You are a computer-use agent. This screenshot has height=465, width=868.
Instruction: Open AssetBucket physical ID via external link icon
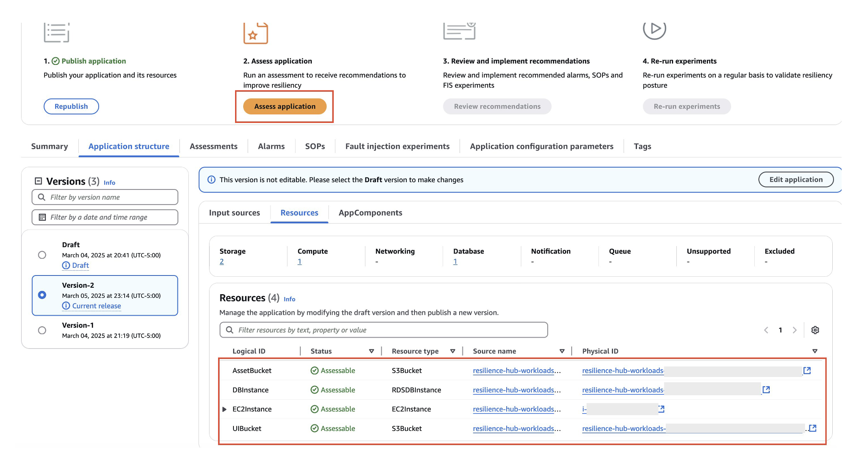click(x=808, y=370)
